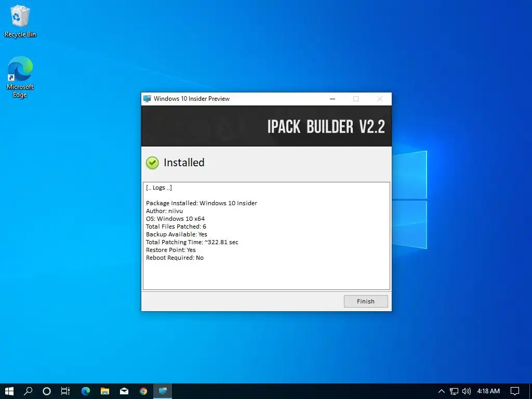The width and height of the screenshot is (532, 399).
Task: Click the "[.. Logs ..]" header line
Action: (159, 188)
